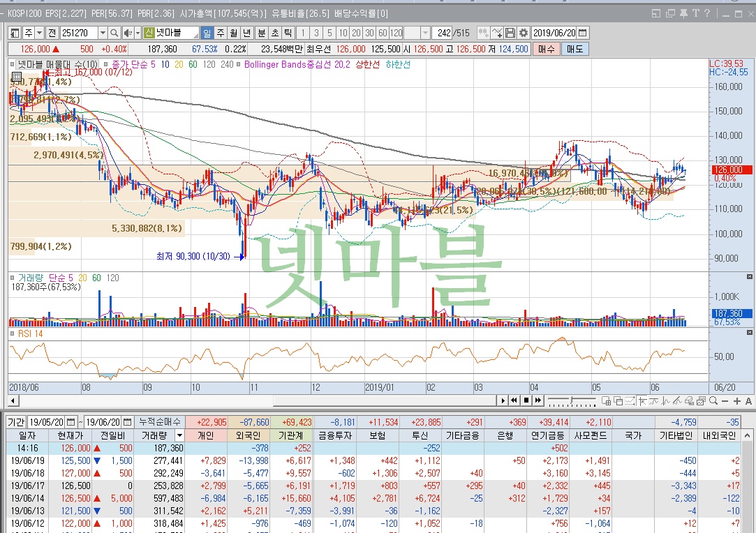Select the 120 interval button

(396, 33)
